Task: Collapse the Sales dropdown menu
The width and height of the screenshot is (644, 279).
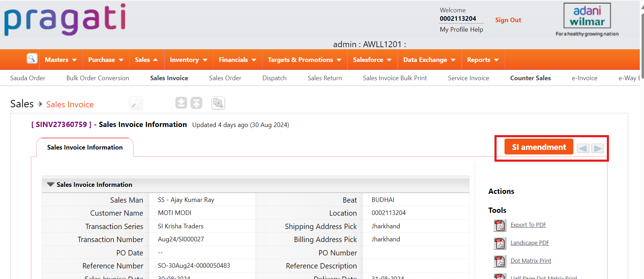Action: [147, 60]
